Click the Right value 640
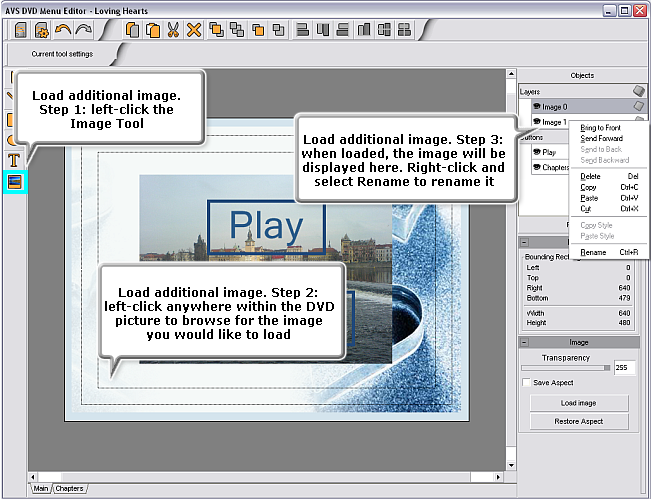The image size is (651, 499). click(x=624, y=288)
